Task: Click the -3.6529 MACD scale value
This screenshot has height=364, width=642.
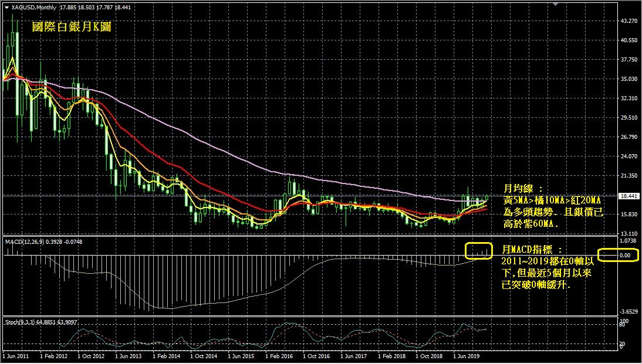Action: (x=629, y=312)
